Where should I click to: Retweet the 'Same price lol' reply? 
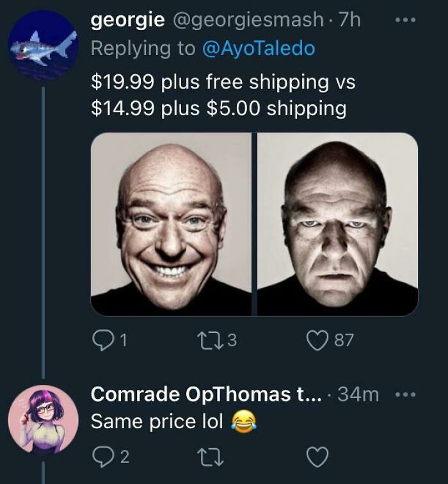[x=211, y=457]
